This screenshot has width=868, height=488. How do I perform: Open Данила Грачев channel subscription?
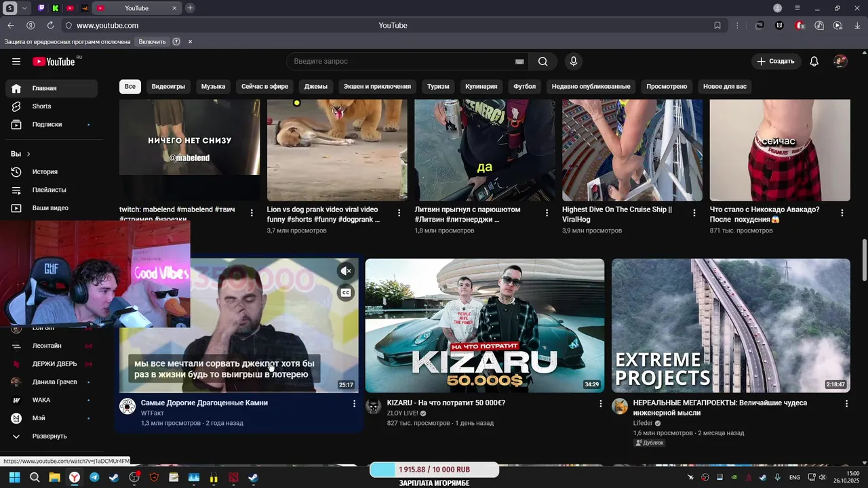point(53,382)
